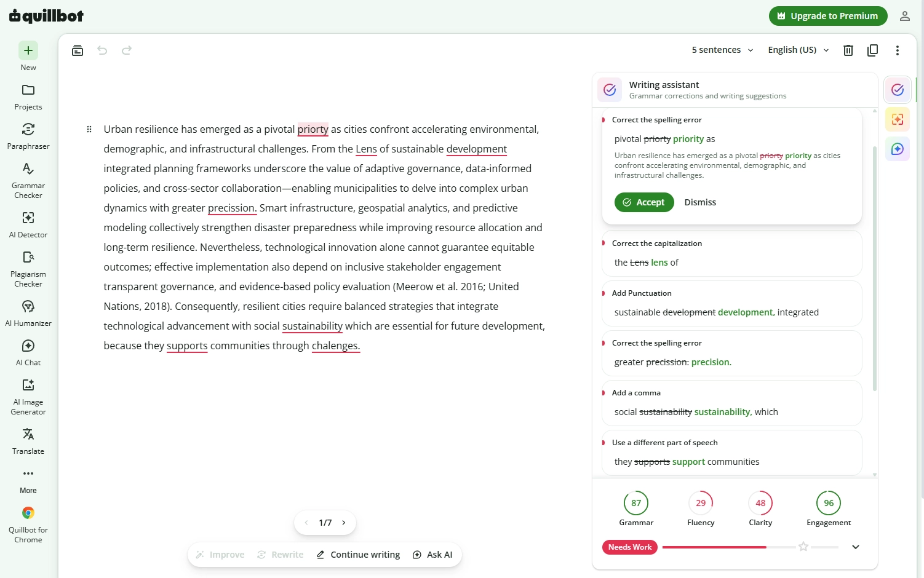Open the vertical three-dot options menu
Image resolution: width=924 pixels, height=578 pixels.
(x=898, y=50)
